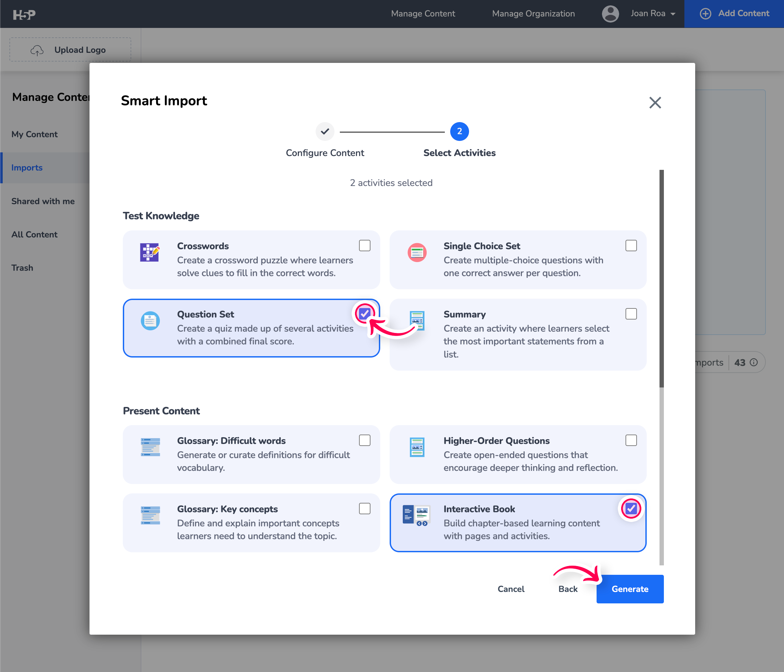This screenshot has height=672, width=784.
Task: Enable the Single Choice Set checkbox
Action: tap(631, 246)
